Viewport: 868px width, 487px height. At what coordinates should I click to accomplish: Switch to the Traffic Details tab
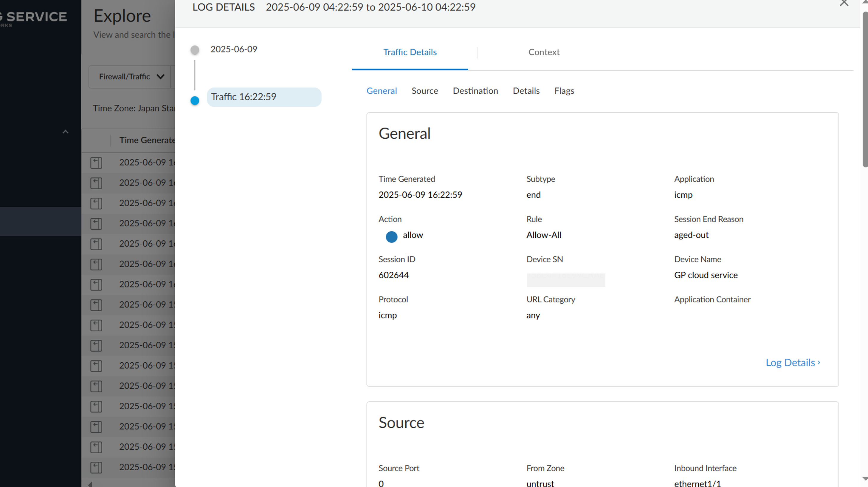tap(410, 52)
